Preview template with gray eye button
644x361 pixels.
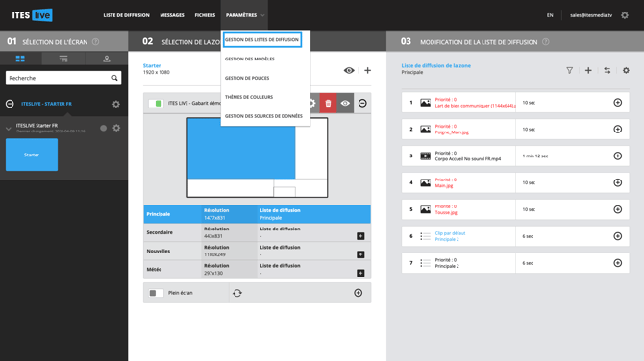pos(345,103)
